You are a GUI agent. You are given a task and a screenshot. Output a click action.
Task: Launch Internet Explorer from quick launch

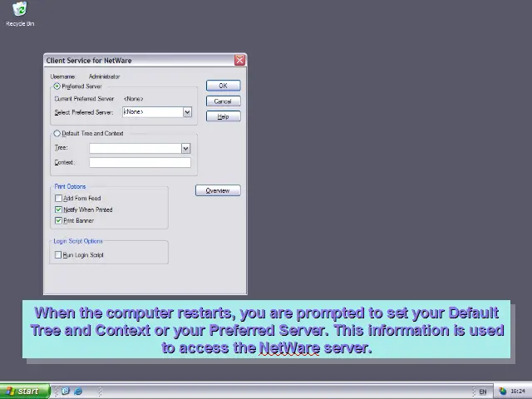78,391
